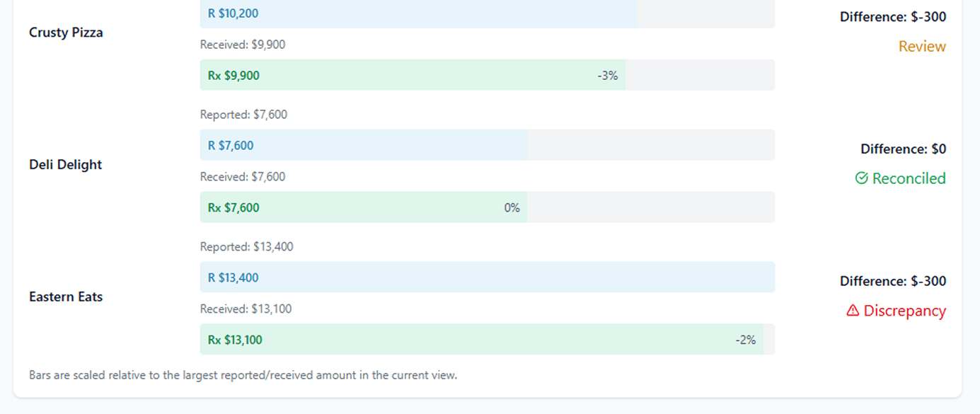Click the Review status for Crusty Pizza
Viewport: 980px width, 414px height.
pyautogui.click(x=922, y=47)
